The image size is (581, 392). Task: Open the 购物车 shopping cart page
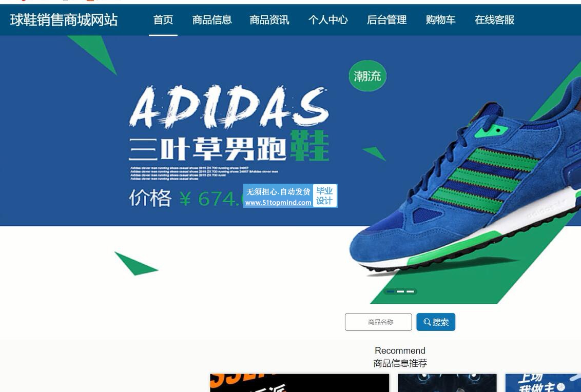440,20
